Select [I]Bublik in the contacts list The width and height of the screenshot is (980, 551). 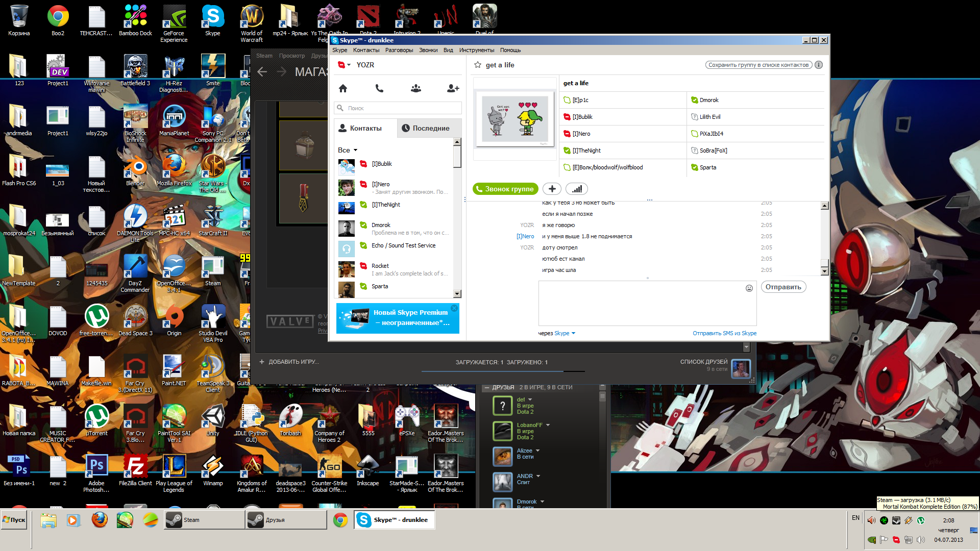pos(394,166)
